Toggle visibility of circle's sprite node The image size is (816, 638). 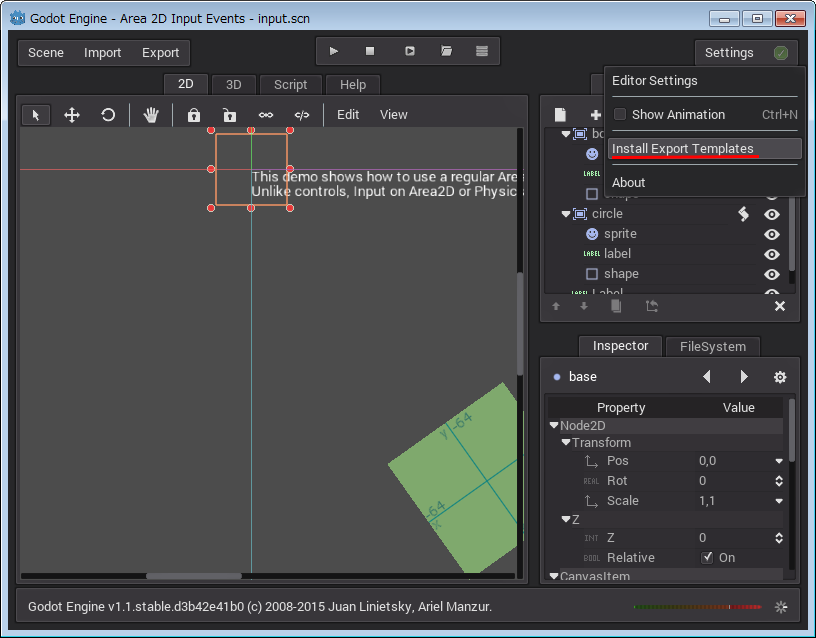coord(772,235)
